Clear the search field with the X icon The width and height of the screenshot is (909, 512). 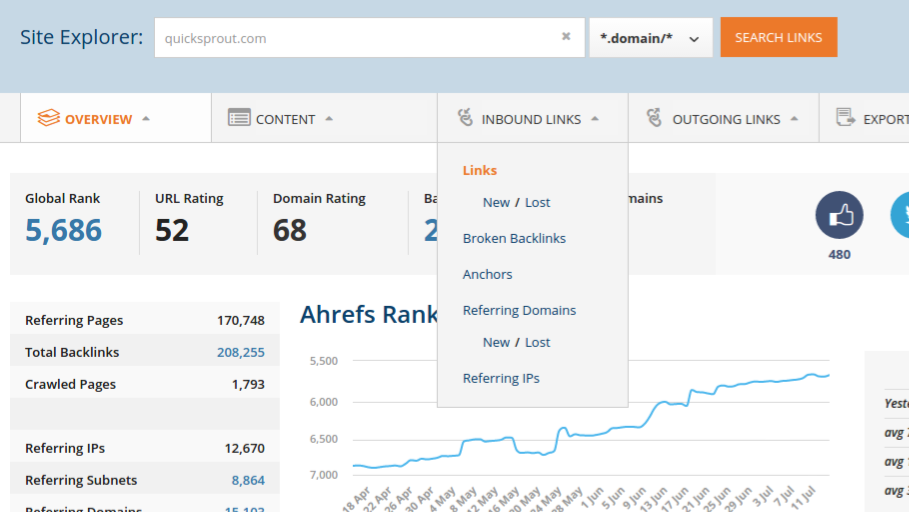click(566, 37)
